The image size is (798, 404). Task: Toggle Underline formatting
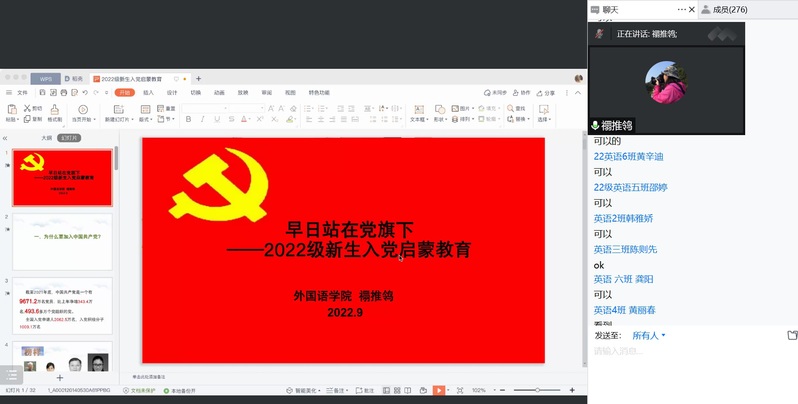pos(217,119)
